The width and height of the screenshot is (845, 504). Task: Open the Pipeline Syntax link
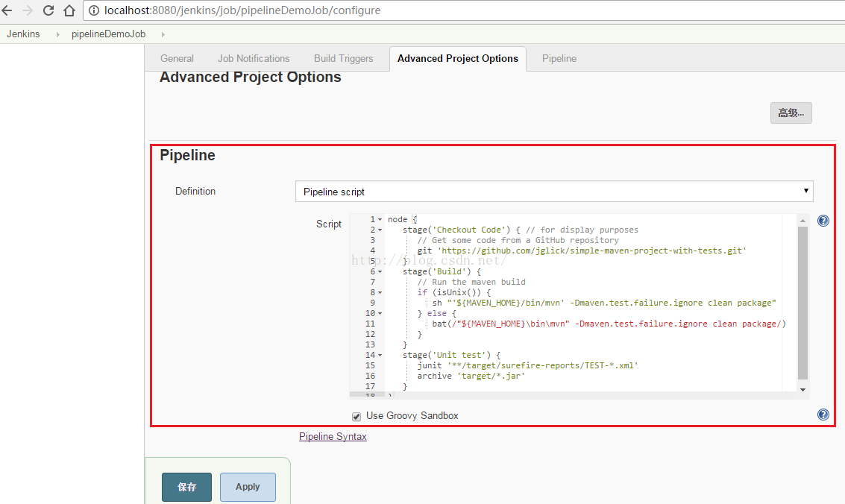pos(333,437)
